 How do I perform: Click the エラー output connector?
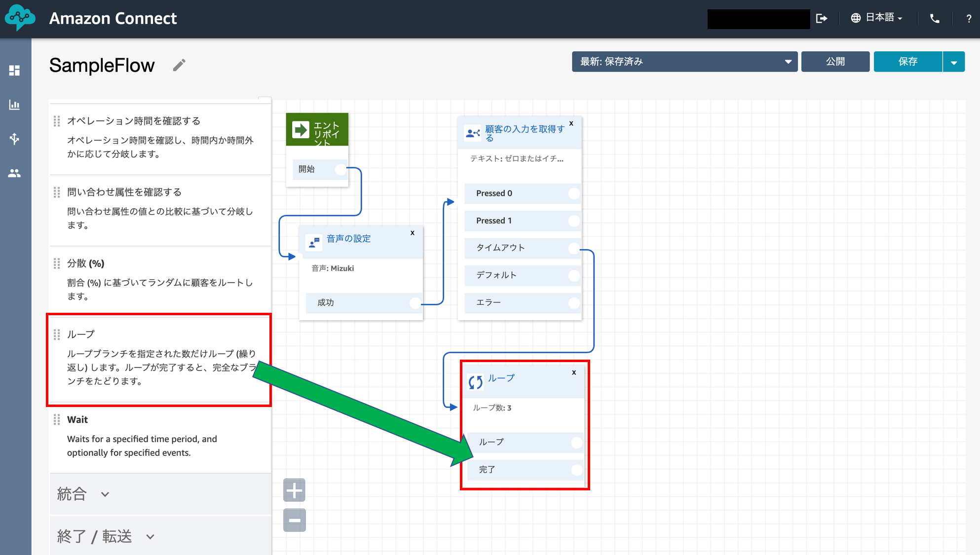[574, 303]
